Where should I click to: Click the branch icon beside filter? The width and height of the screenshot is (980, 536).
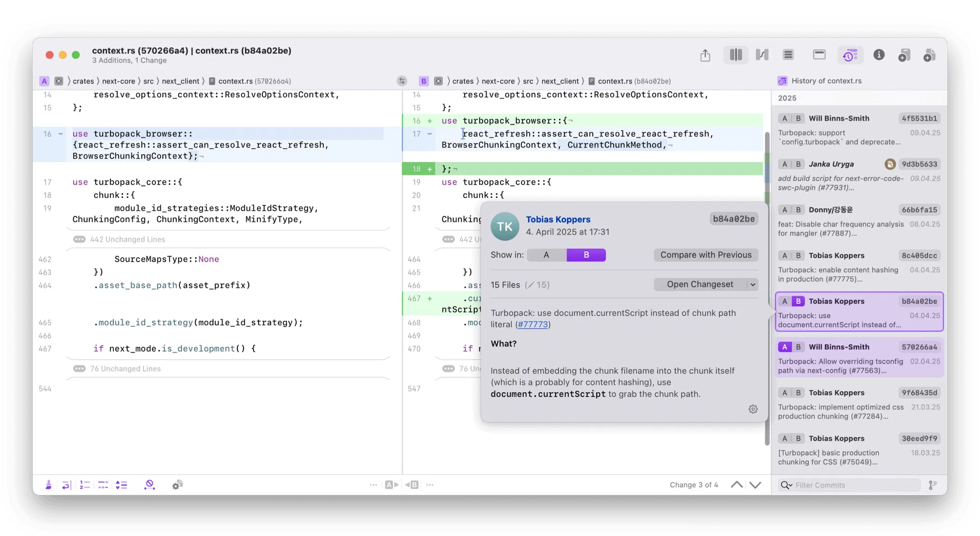point(932,485)
